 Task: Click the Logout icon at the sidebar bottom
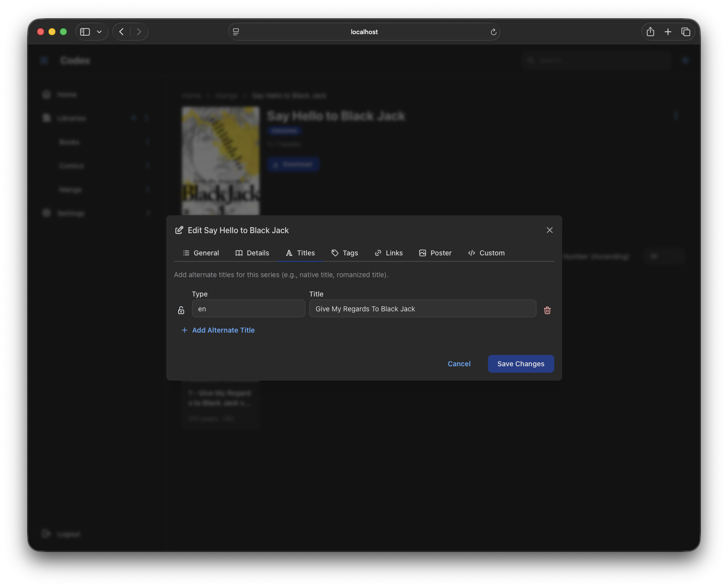[x=46, y=534]
